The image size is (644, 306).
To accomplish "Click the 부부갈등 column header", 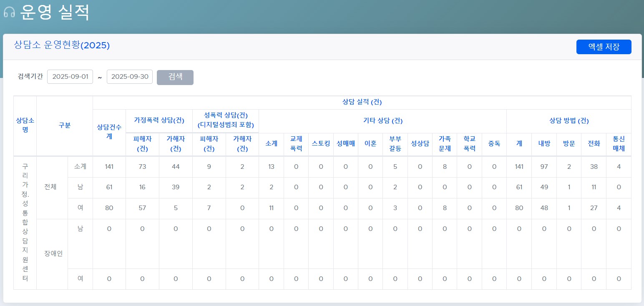I will coord(395,143).
